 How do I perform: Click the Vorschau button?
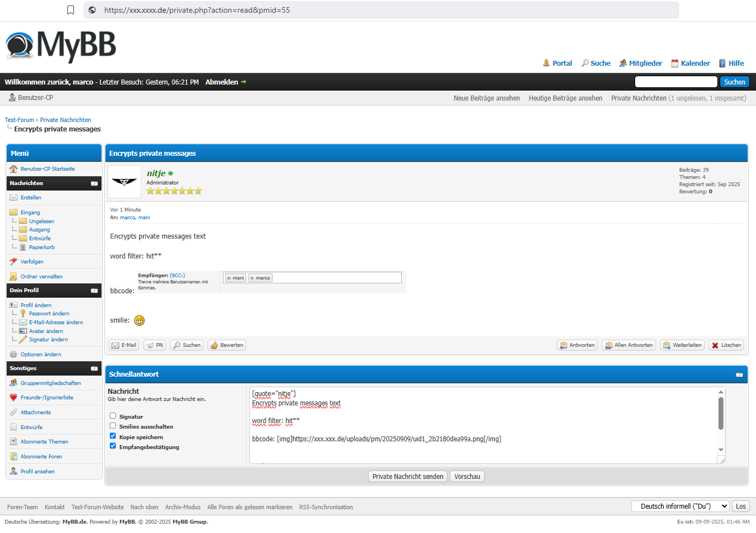(x=467, y=477)
